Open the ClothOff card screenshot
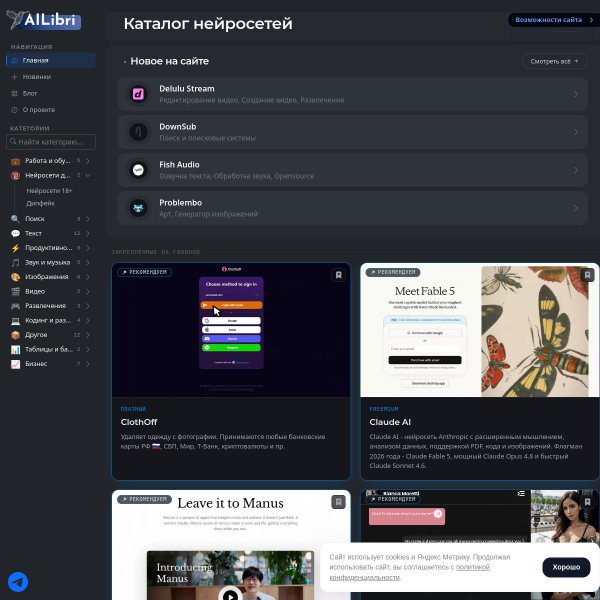Screen dimensions: 600x600 pyautogui.click(x=231, y=330)
